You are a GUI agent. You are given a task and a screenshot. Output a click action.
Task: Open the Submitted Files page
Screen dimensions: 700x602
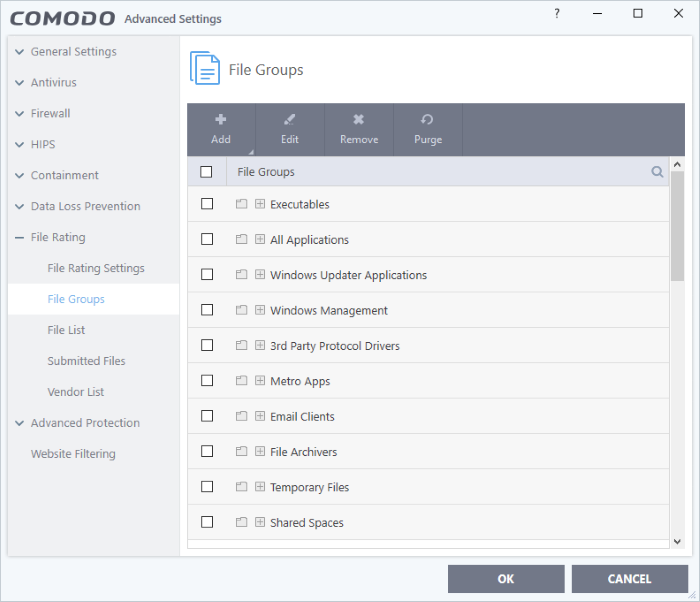86,361
